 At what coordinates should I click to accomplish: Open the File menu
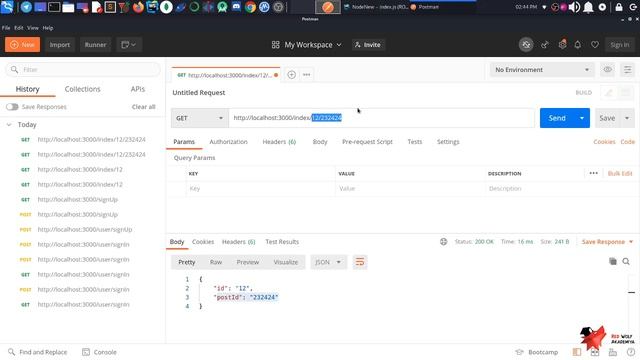6,28
